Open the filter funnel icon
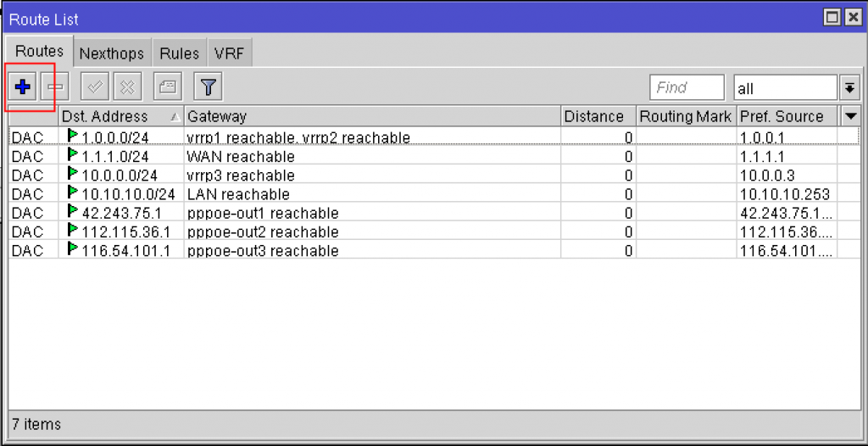This screenshot has height=446, width=868. 209,87
